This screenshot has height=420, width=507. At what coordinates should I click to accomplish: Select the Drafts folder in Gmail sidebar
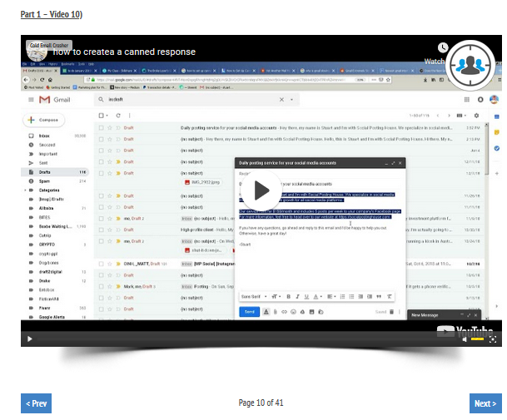tap(55, 172)
